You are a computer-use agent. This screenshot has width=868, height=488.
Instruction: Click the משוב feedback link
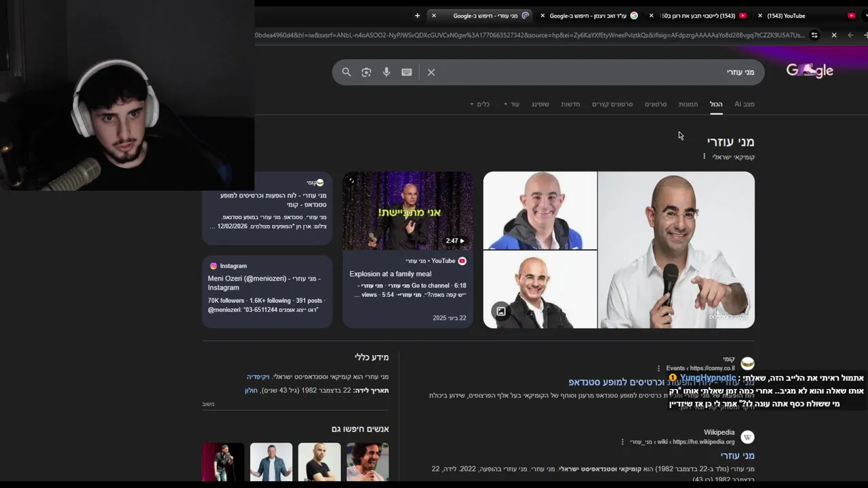208,405
